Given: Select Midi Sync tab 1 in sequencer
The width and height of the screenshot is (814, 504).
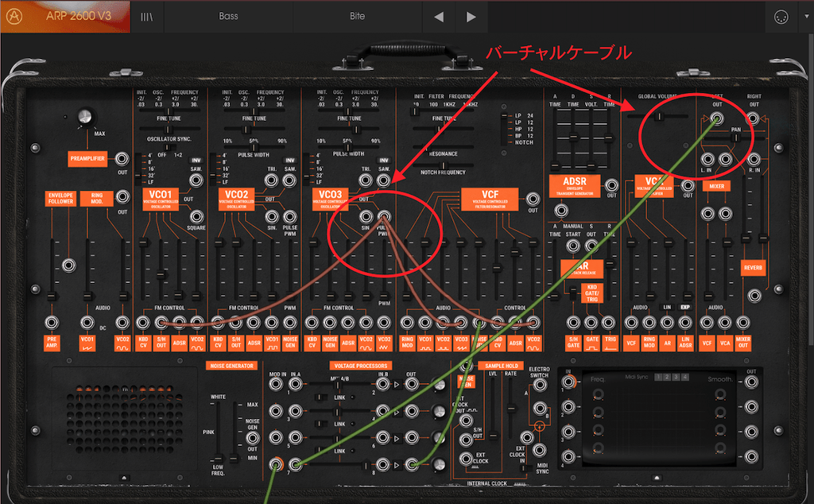Looking at the screenshot, I should click(658, 378).
